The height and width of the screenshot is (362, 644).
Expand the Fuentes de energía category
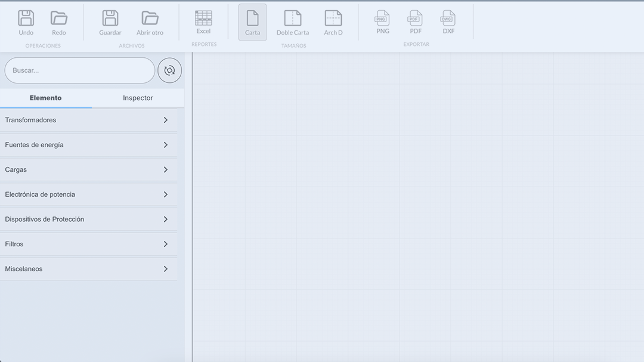88,145
